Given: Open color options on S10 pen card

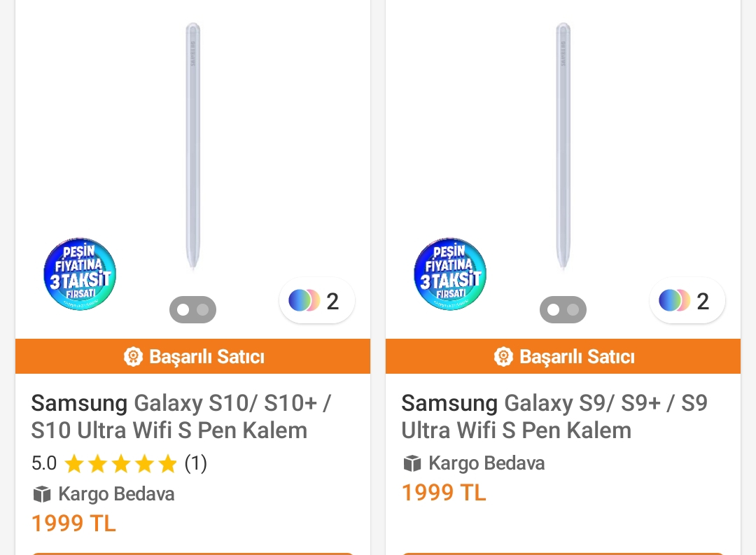Looking at the screenshot, I should pos(316,301).
